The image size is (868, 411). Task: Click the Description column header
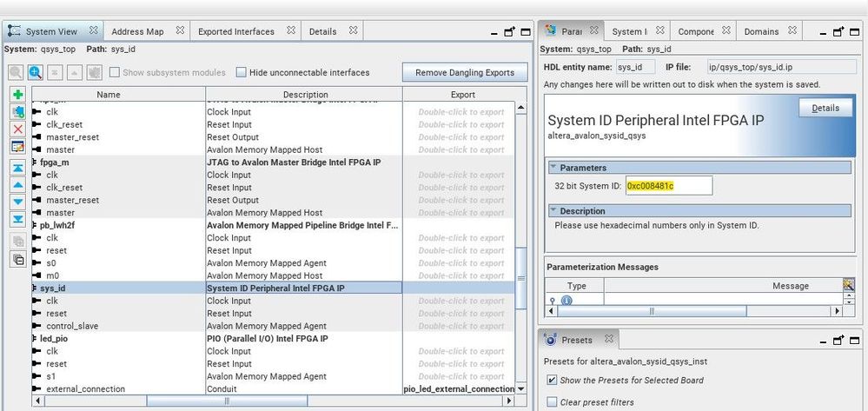click(x=304, y=94)
